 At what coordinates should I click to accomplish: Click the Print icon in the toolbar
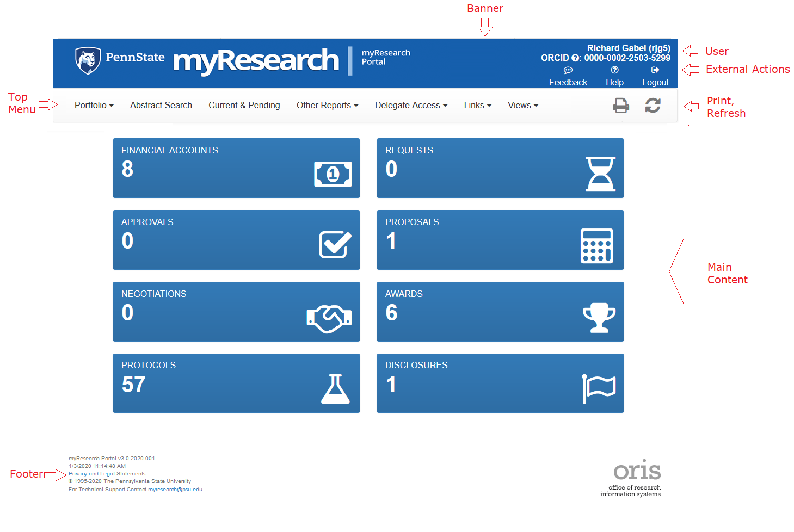pos(621,105)
